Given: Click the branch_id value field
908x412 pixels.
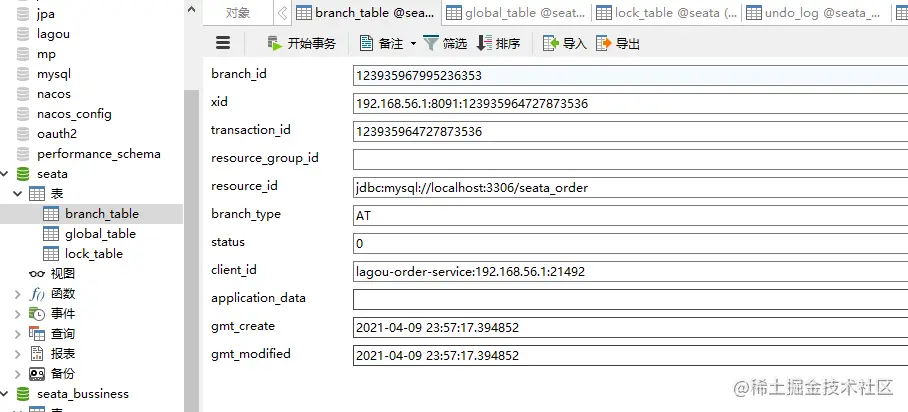Looking at the screenshot, I should (630, 75).
